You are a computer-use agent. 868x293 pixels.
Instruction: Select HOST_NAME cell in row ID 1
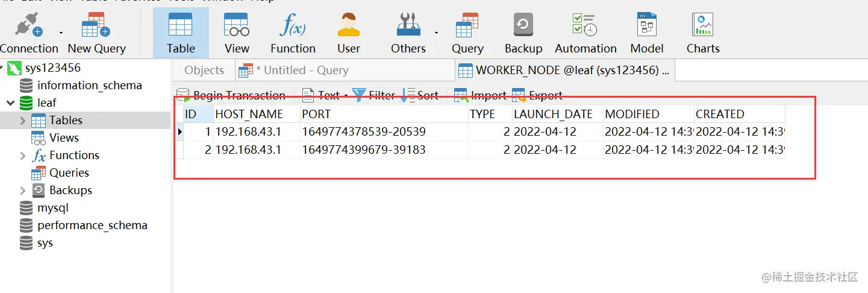click(257, 131)
